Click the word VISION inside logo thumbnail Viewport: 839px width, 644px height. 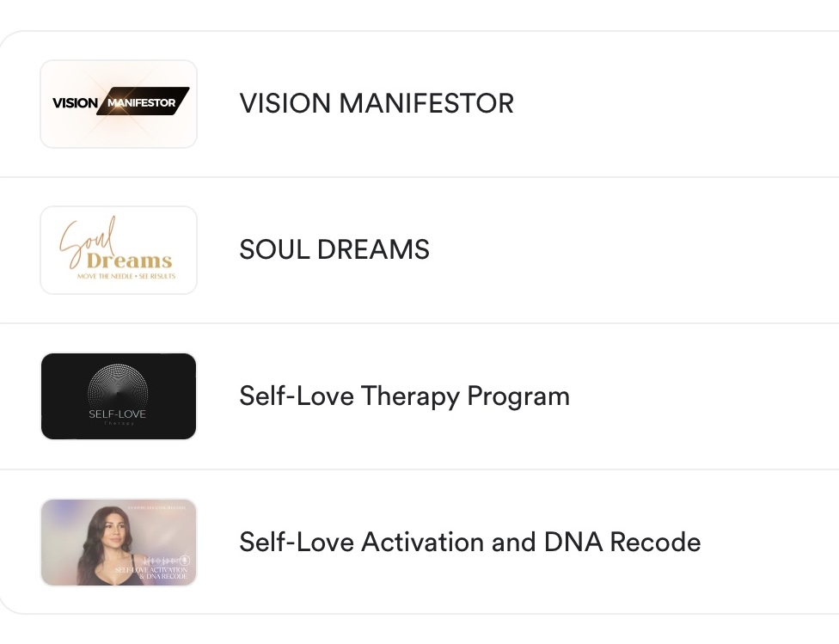coord(75,103)
